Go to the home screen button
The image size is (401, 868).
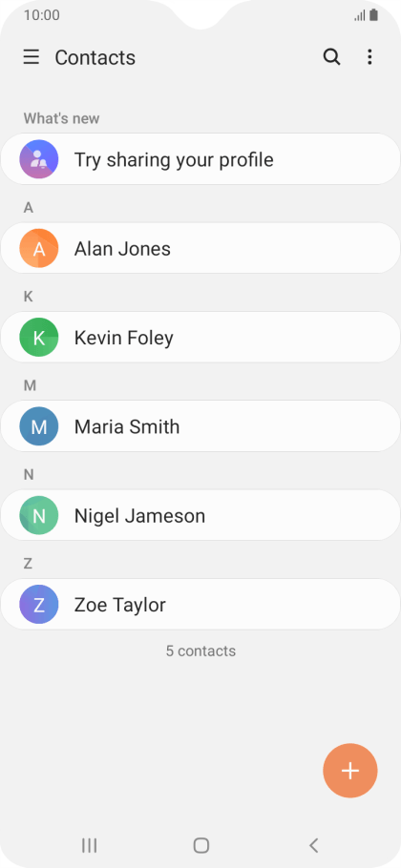tap(201, 845)
